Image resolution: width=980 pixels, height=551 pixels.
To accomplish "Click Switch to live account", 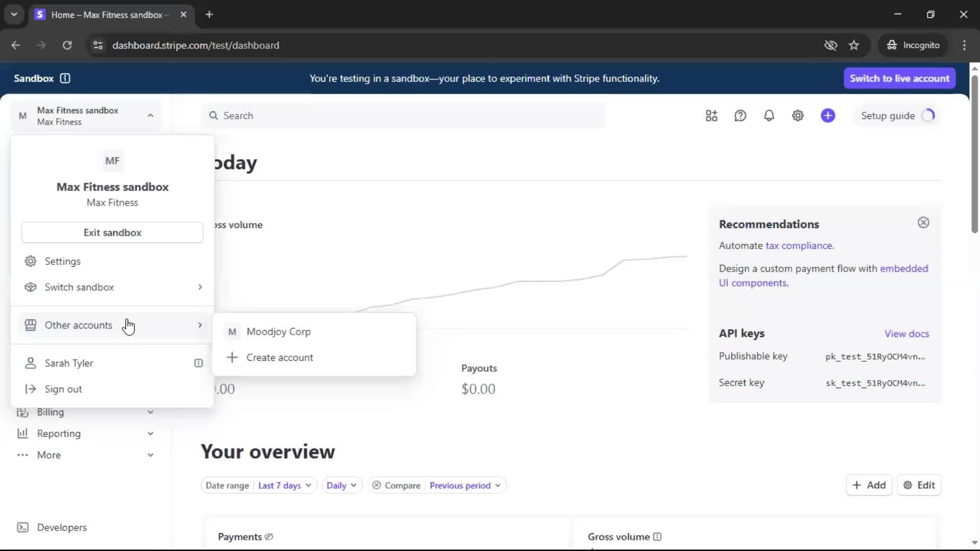I will (899, 78).
